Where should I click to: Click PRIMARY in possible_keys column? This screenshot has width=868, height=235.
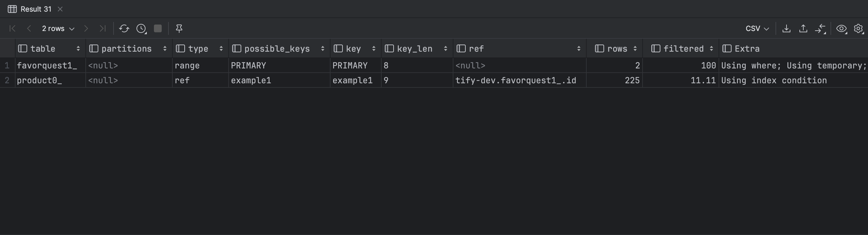(x=279, y=66)
